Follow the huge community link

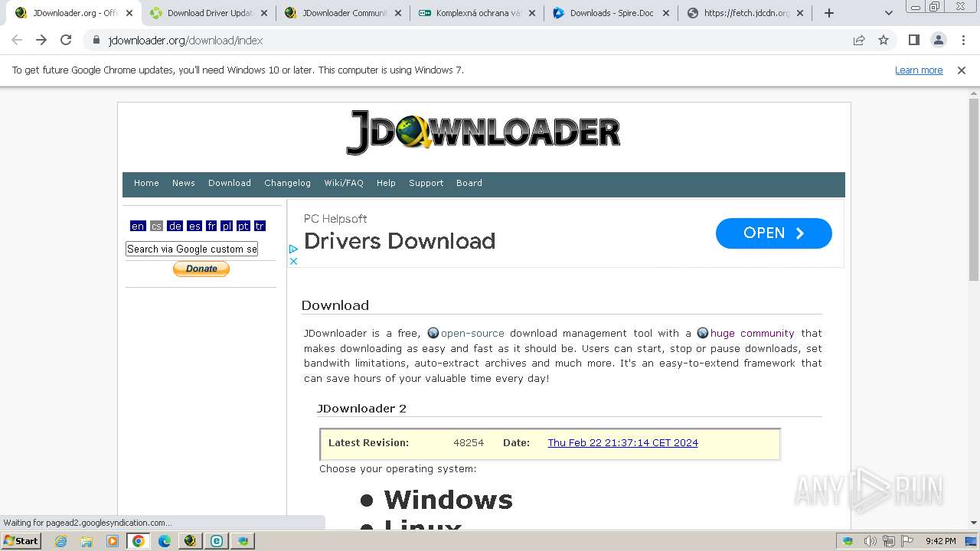753,333
